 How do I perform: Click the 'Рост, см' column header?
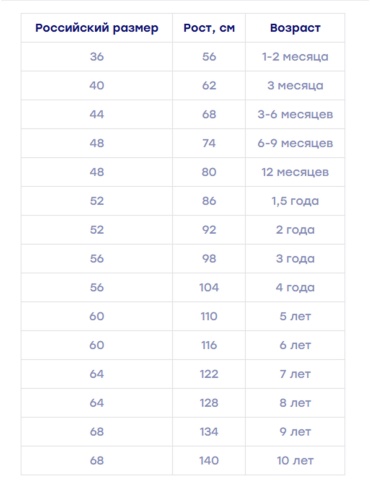pyautogui.click(x=209, y=28)
